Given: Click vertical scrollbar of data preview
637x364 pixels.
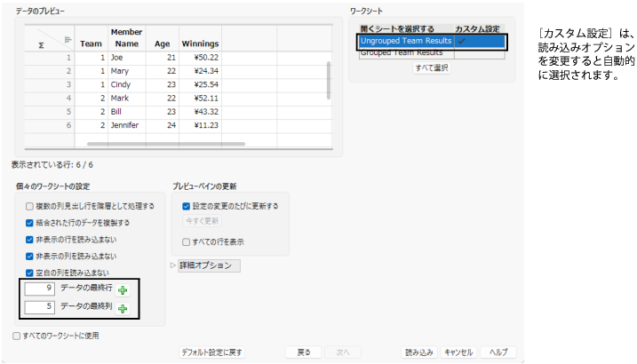Looking at the screenshot, I should 328,81.
